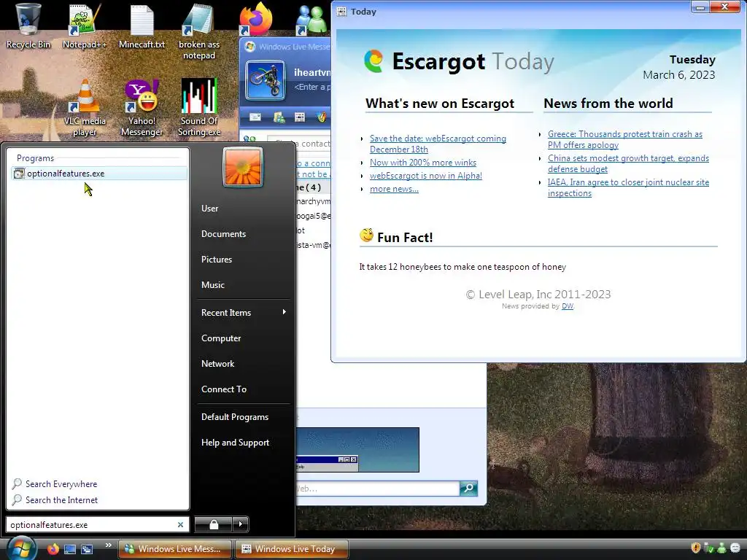This screenshot has height=560, width=747.
Task: Open Network from Start menu
Action: point(217,363)
